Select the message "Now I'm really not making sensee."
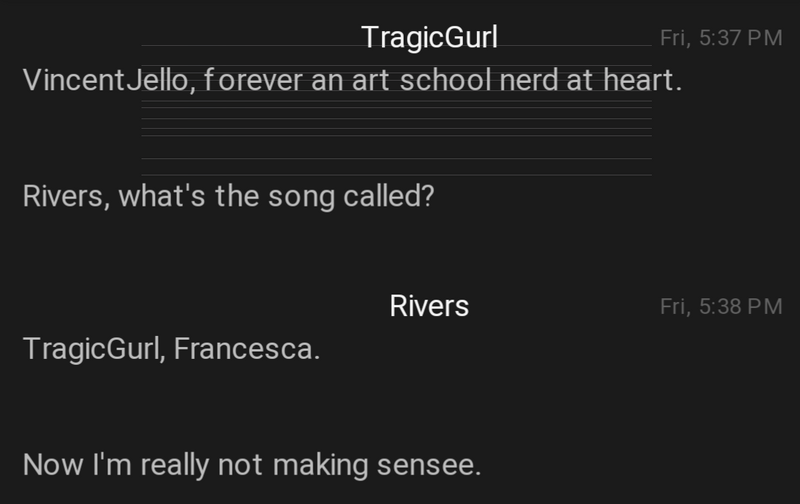 [252, 465]
